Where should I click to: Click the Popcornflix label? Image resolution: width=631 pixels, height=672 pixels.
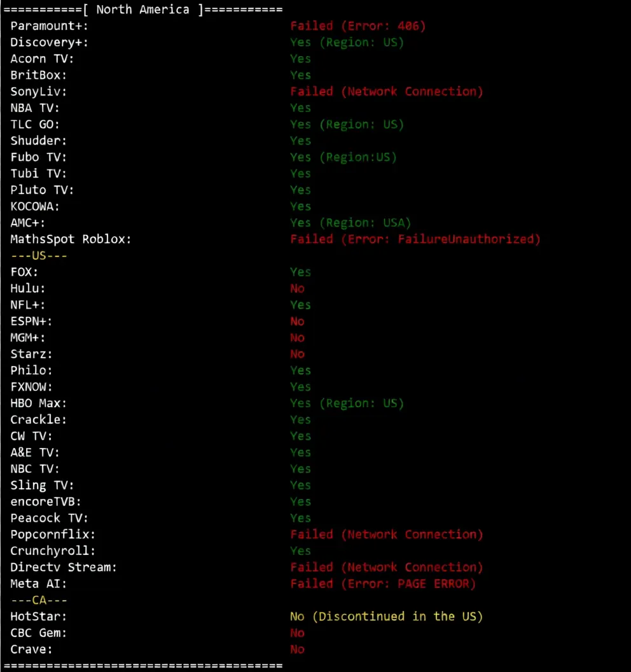(x=52, y=535)
